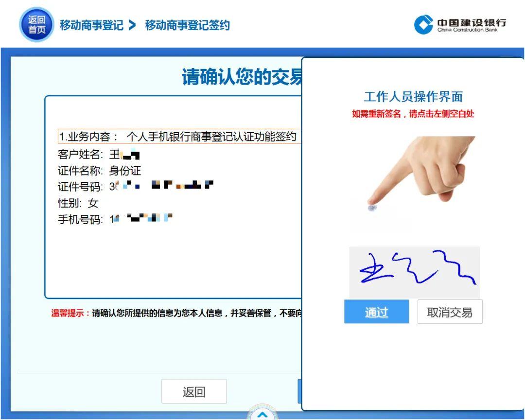
Task: Click the handwritten blue signature image
Action: [x=414, y=271]
